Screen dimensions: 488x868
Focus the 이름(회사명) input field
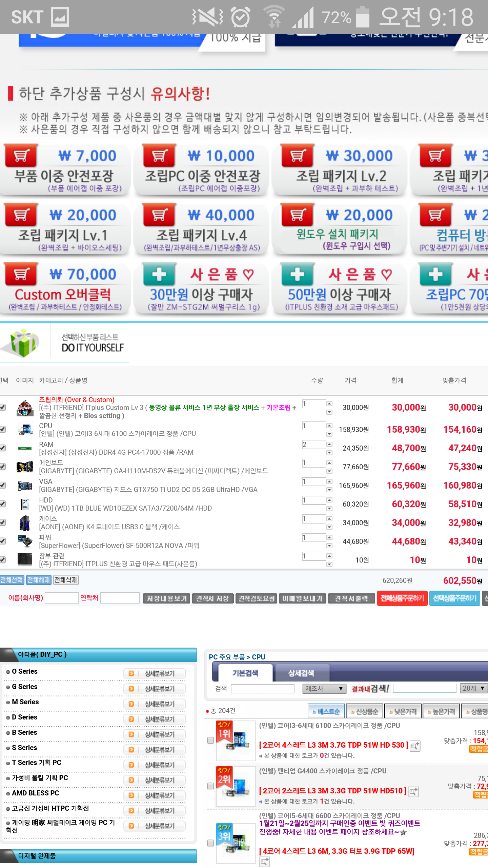[61, 598]
